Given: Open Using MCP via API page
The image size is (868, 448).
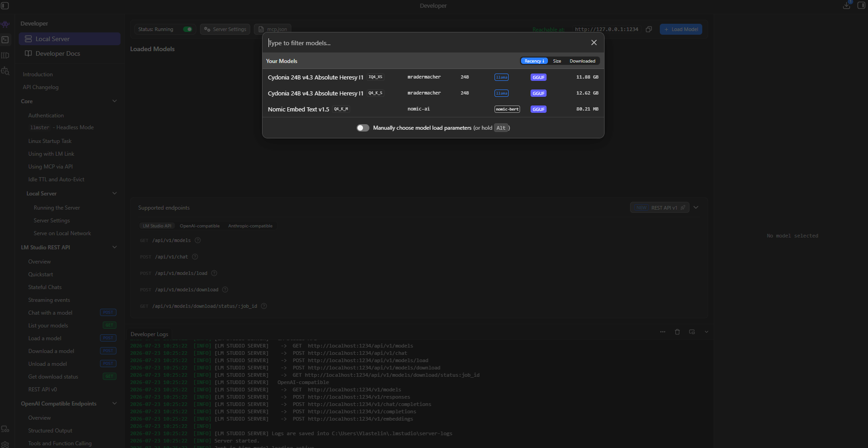Looking at the screenshot, I should coord(51,167).
